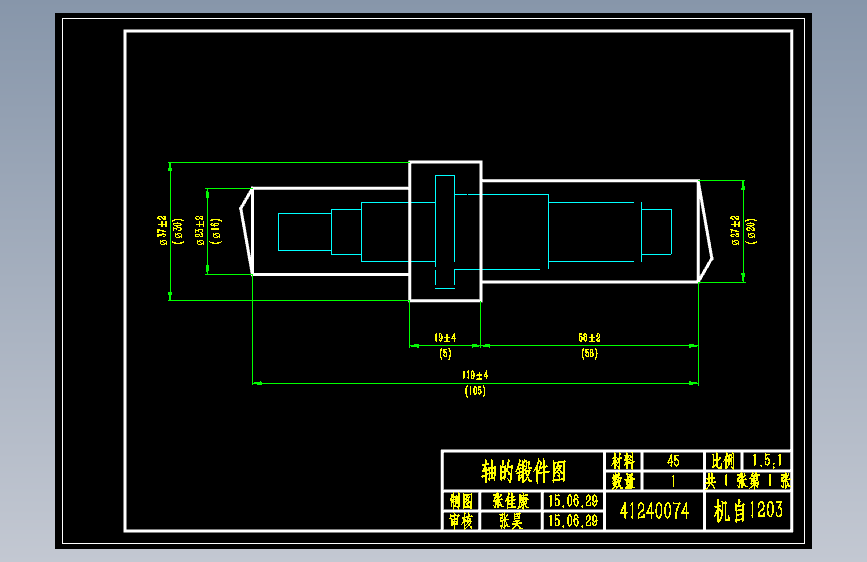Viewport: 867px width, 562px height.
Task: Click the 材料 label in the title block
Action: 623,461
